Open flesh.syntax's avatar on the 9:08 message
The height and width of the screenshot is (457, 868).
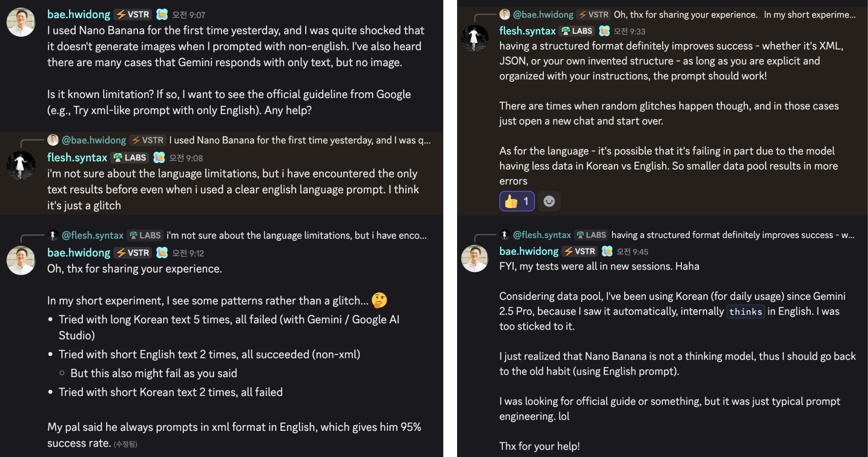click(x=20, y=165)
